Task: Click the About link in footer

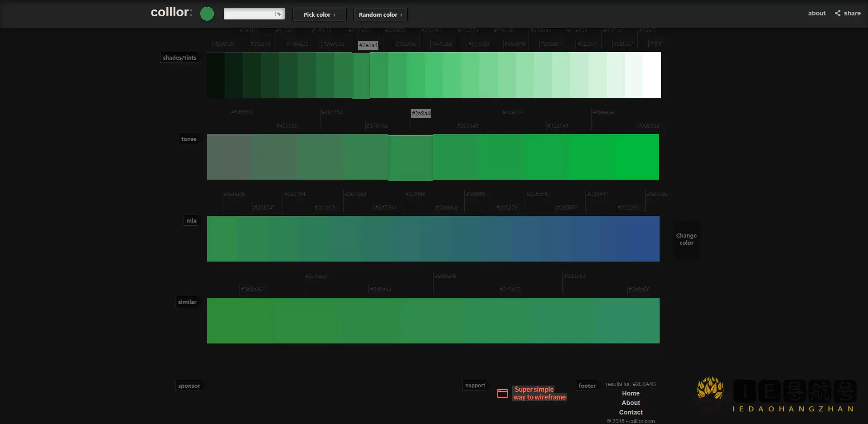Action: pyautogui.click(x=631, y=403)
